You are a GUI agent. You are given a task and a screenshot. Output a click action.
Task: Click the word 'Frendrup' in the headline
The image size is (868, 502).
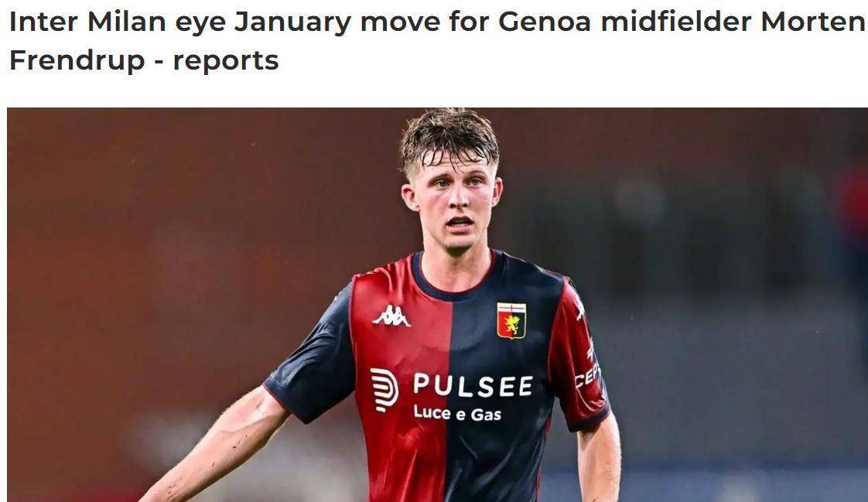(x=77, y=60)
